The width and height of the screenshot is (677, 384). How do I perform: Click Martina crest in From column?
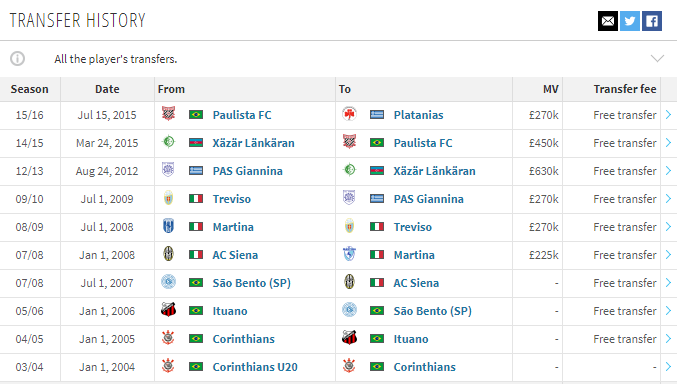click(168, 226)
